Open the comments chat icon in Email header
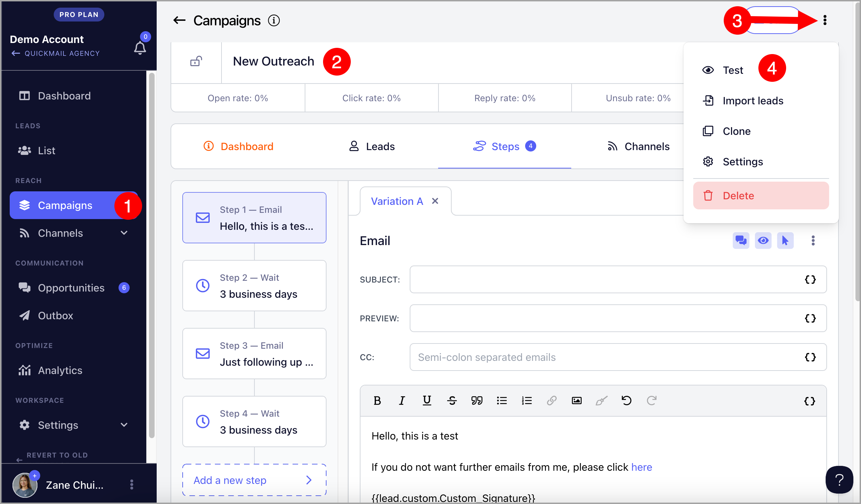The width and height of the screenshot is (861, 504). (x=741, y=241)
